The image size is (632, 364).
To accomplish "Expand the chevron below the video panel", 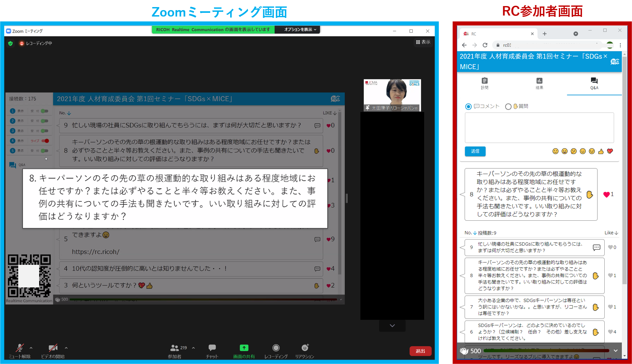I will tap(392, 326).
